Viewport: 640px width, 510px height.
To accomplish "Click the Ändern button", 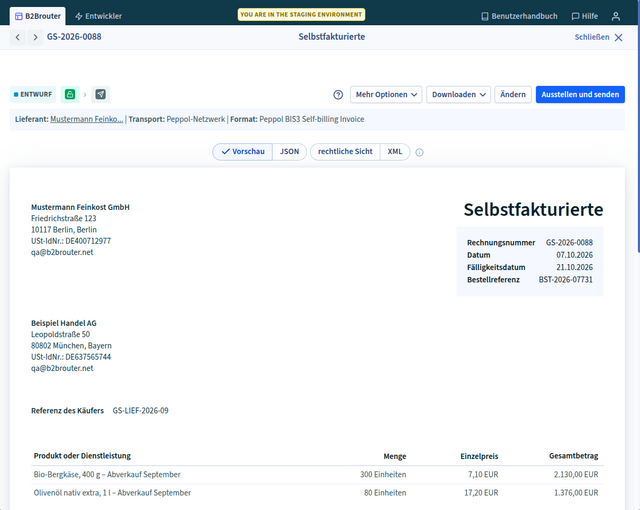I will pos(513,94).
